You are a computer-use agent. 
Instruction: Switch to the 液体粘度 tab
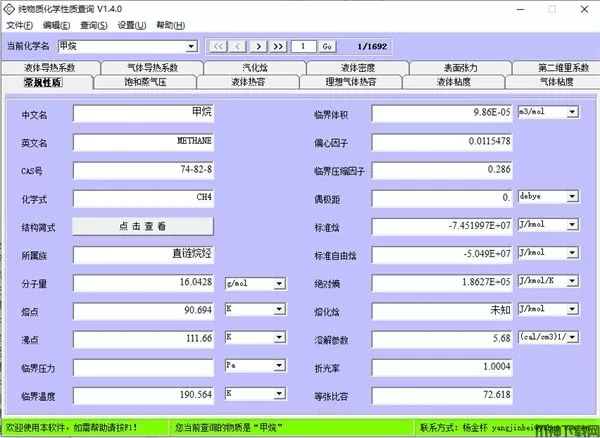point(454,82)
